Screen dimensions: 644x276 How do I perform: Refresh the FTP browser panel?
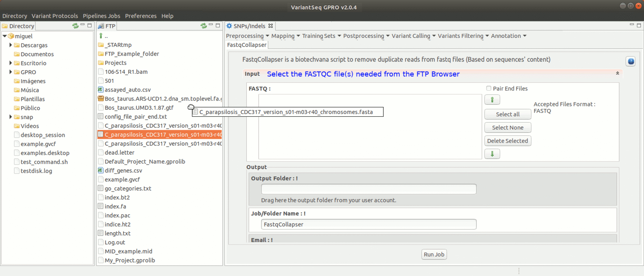tap(203, 26)
